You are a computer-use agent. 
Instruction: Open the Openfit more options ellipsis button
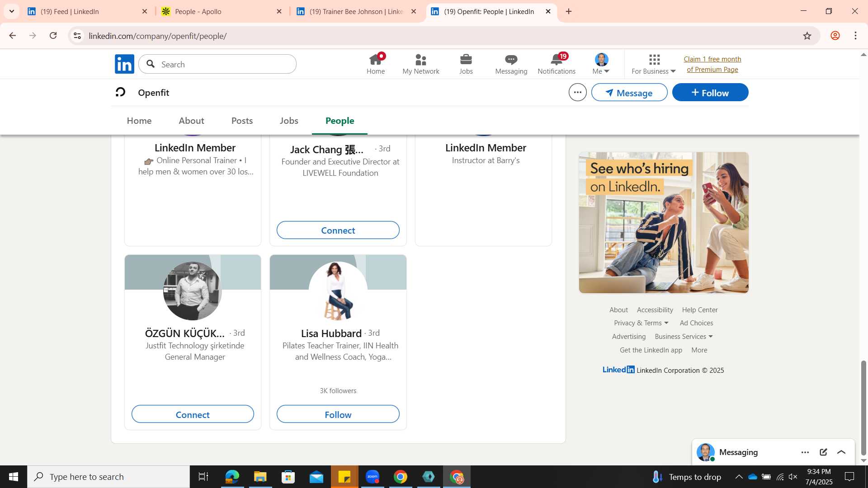click(577, 92)
